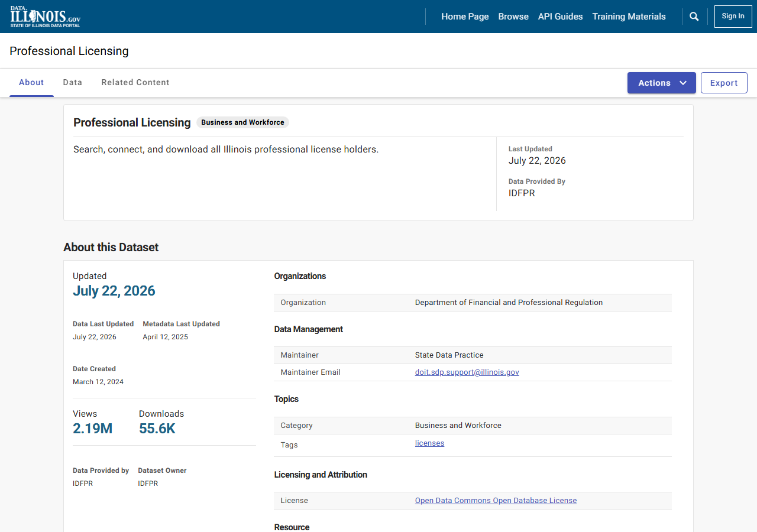The image size is (757, 532).
Task: Click the Data.Illinois.gov logo
Action: click(x=46, y=17)
